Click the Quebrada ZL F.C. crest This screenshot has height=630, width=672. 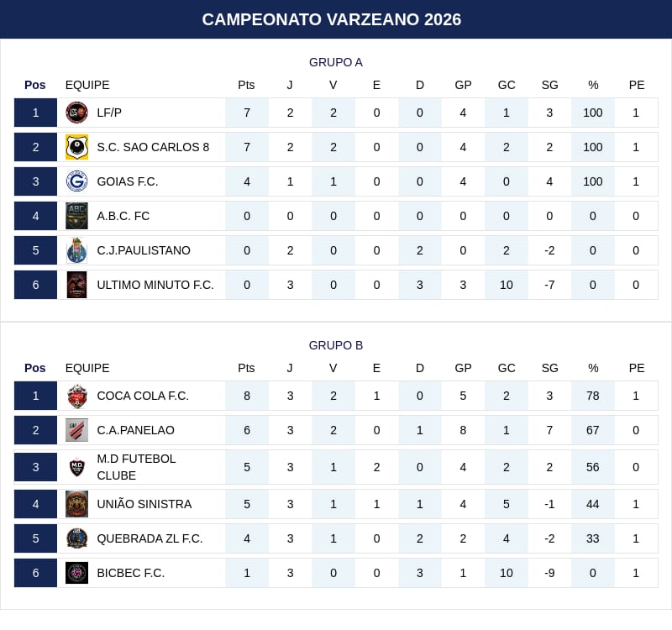(x=76, y=538)
